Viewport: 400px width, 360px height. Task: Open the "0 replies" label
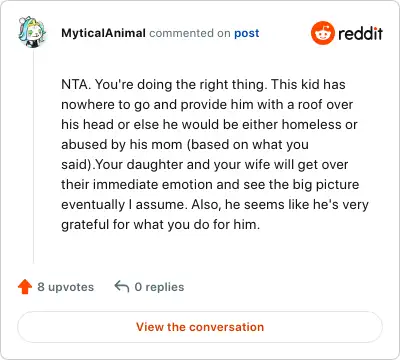[159, 287]
